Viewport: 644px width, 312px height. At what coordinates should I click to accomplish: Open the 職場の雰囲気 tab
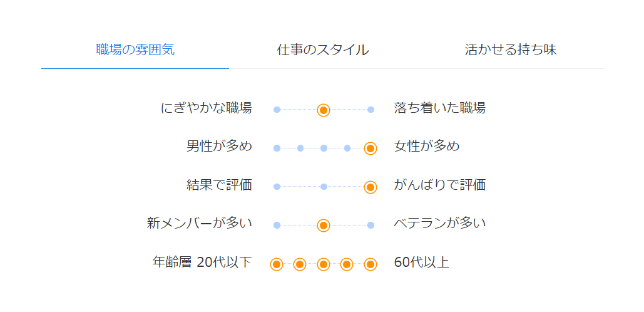(x=135, y=50)
